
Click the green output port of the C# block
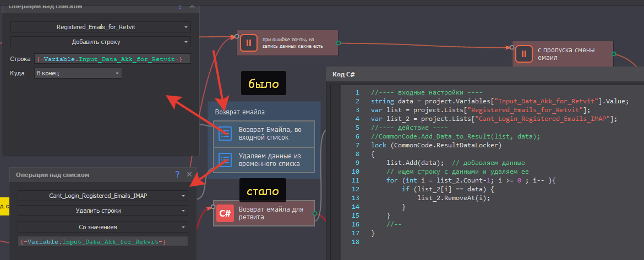315,213
